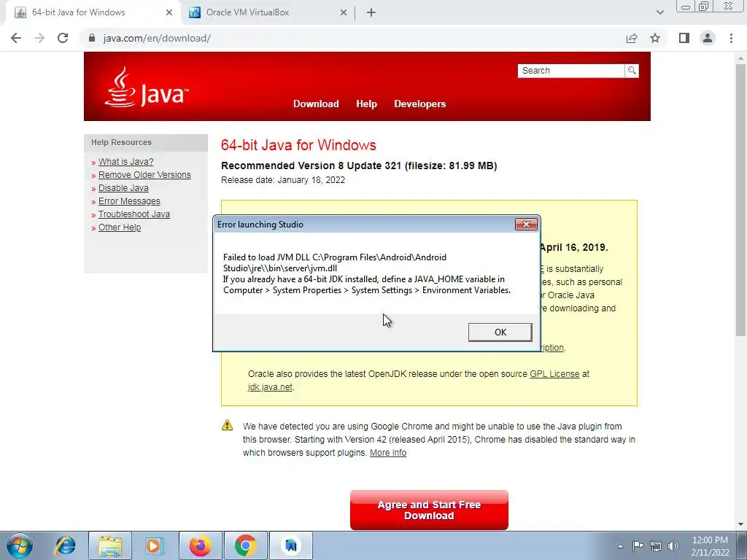This screenshot has height=560, width=747.
Task: Click OK in the Error launching Studio dialog
Action: [500, 332]
